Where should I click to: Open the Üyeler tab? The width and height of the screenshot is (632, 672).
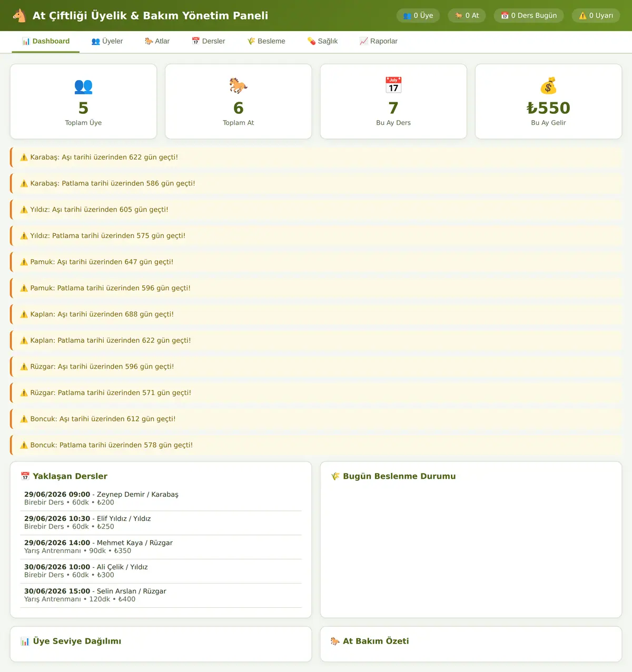tap(107, 41)
